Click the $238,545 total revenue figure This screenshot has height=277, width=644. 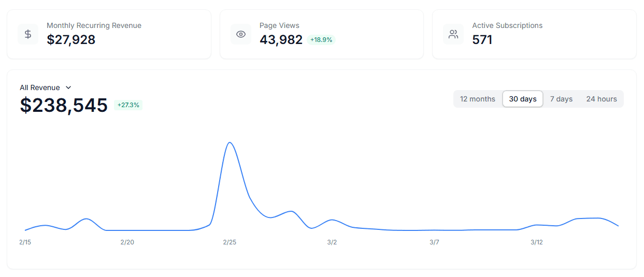(x=64, y=105)
